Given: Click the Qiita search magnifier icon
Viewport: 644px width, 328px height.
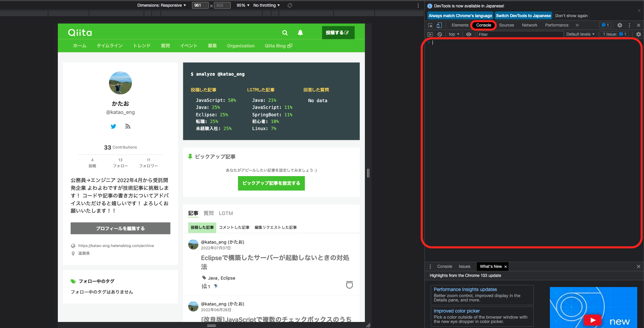Looking at the screenshot, I should pyautogui.click(x=285, y=33).
